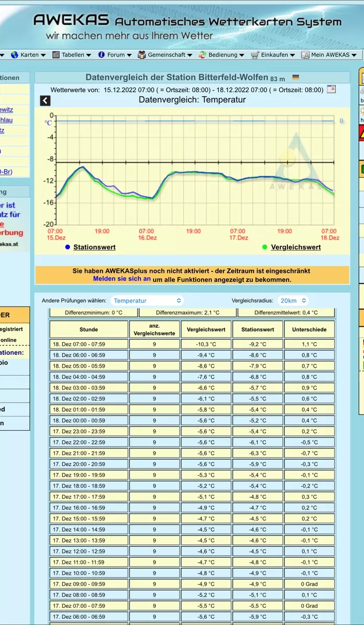
Task: Click the '0,9 °C' Unterschiede cell
Action: tap(309, 388)
